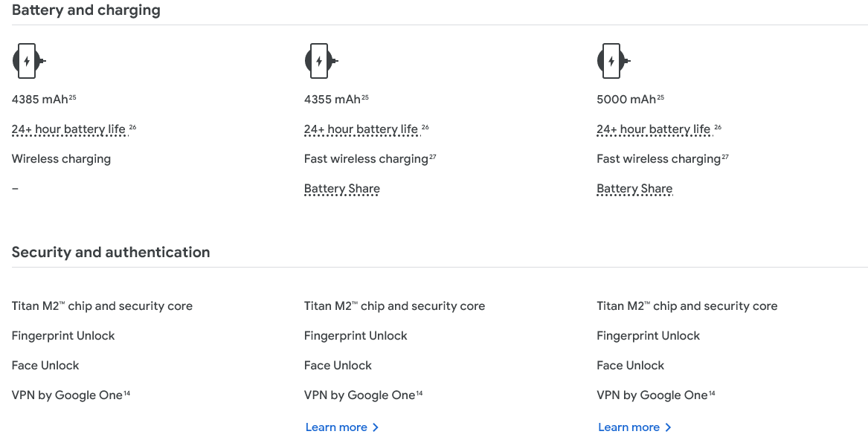Click the Wireless charging text in first column
Screen dimensions: 868x440
tap(61, 159)
